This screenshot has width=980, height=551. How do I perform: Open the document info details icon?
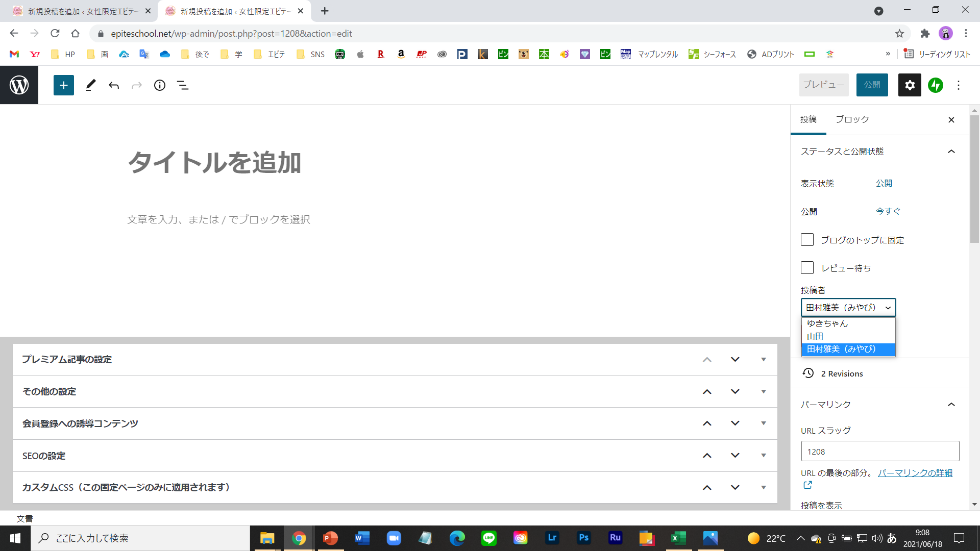click(159, 85)
